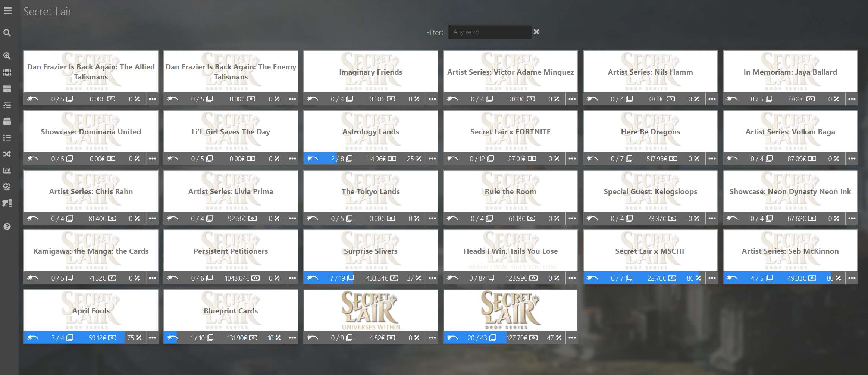Open Special Guest: Kelogsloops set

pos(651,191)
